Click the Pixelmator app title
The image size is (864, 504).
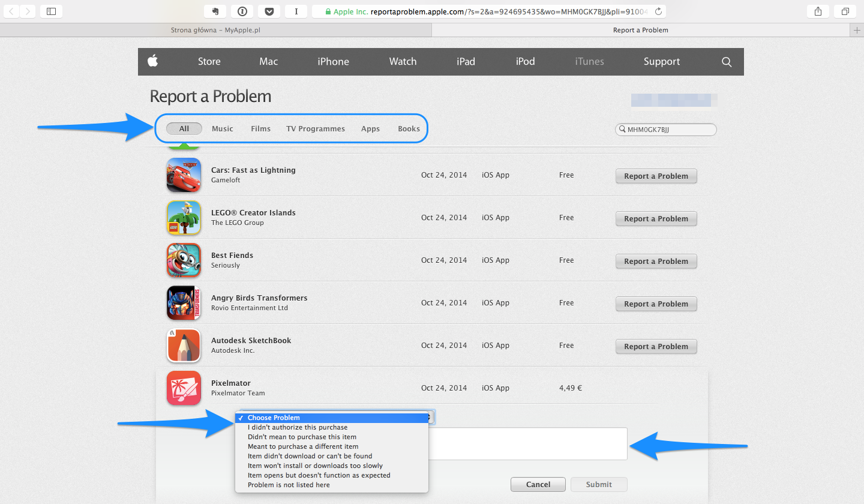pos(231,383)
